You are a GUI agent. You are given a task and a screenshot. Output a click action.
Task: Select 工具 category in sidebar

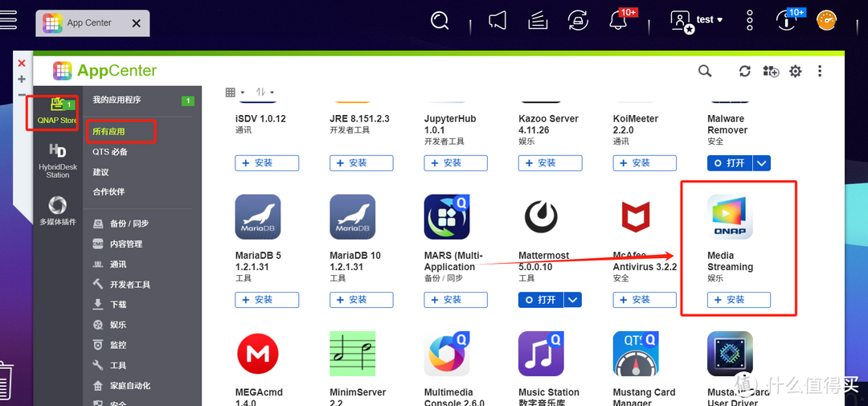(109, 366)
